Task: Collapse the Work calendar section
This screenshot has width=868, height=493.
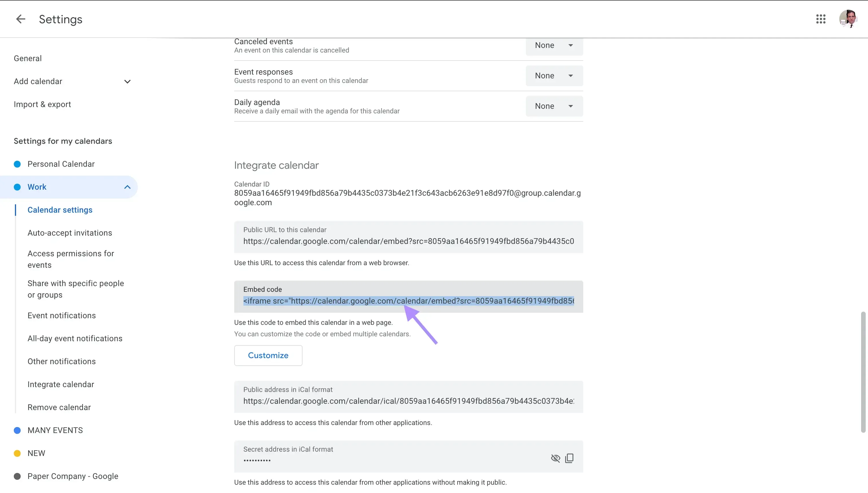Action: [x=127, y=187]
